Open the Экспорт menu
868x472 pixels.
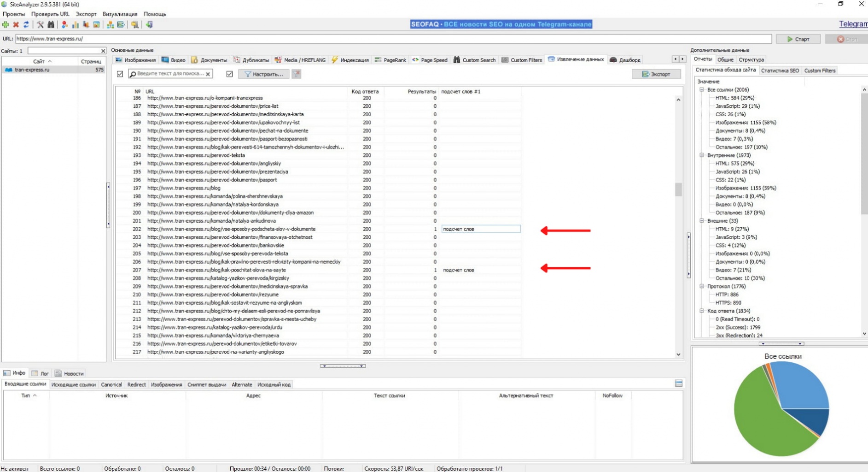click(x=86, y=14)
